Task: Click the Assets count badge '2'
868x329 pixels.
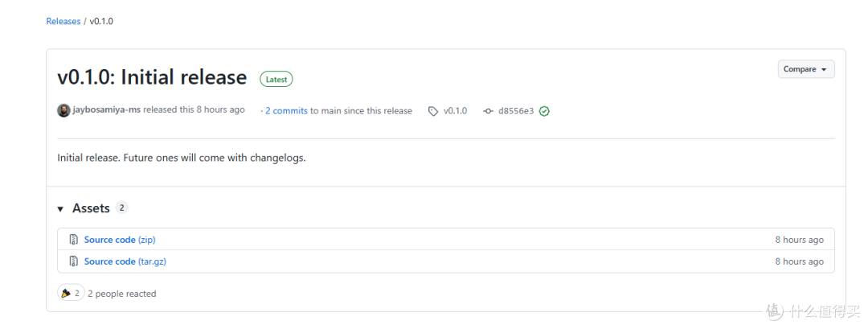Action: point(122,208)
